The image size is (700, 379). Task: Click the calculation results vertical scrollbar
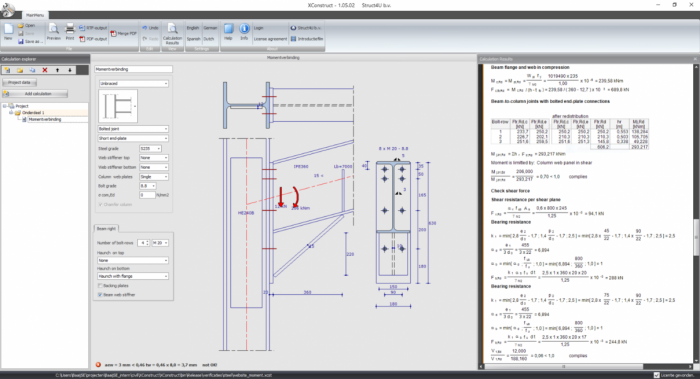(696, 214)
